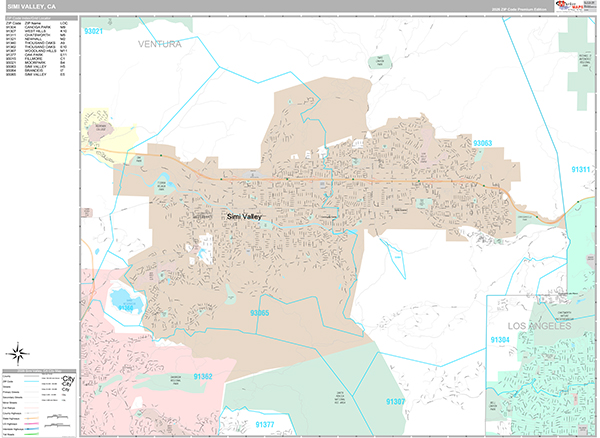Click the blue lake near ZIP 91360
The height and width of the screenshot is (438, 600).
tap(124, 299)
